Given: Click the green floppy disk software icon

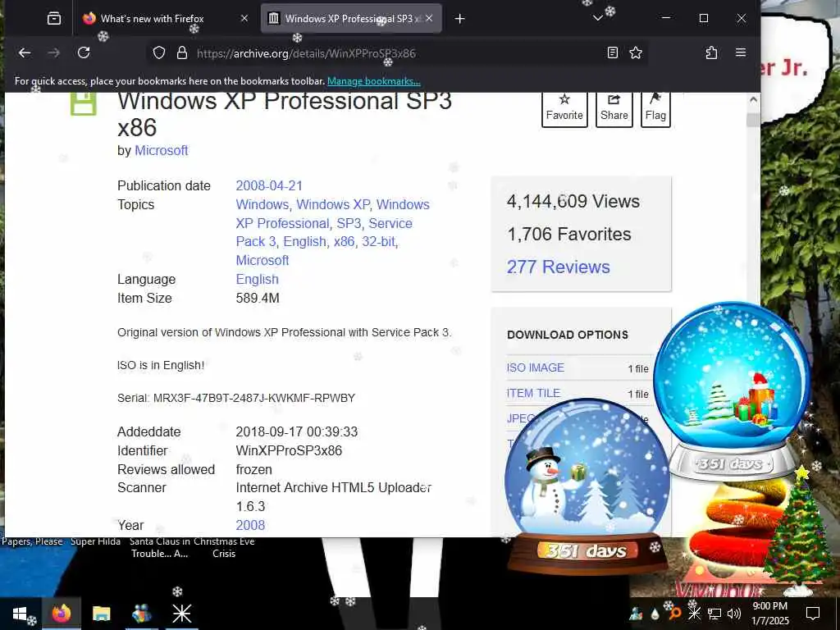Looking at the screenshot, I should pos(84,103).
